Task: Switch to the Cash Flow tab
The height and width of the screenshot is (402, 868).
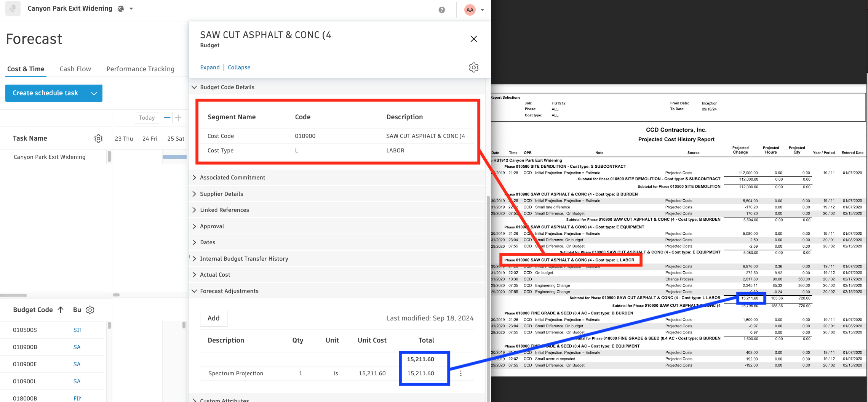Action: (75, 69)
